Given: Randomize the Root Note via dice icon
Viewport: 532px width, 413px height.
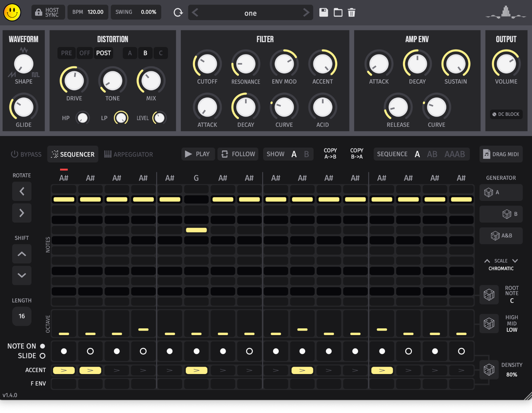Looking at the screenshot, I should coord(489,294).
